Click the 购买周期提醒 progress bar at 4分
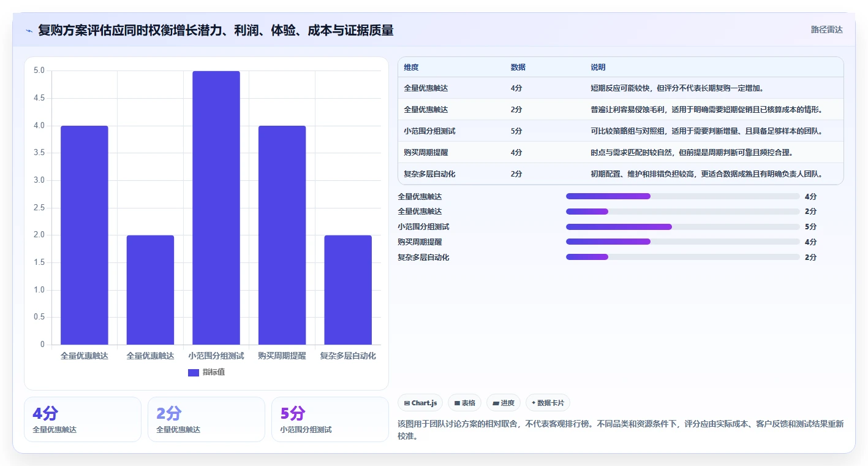Screen dimensions: 868x466 [x=683, y=242]
